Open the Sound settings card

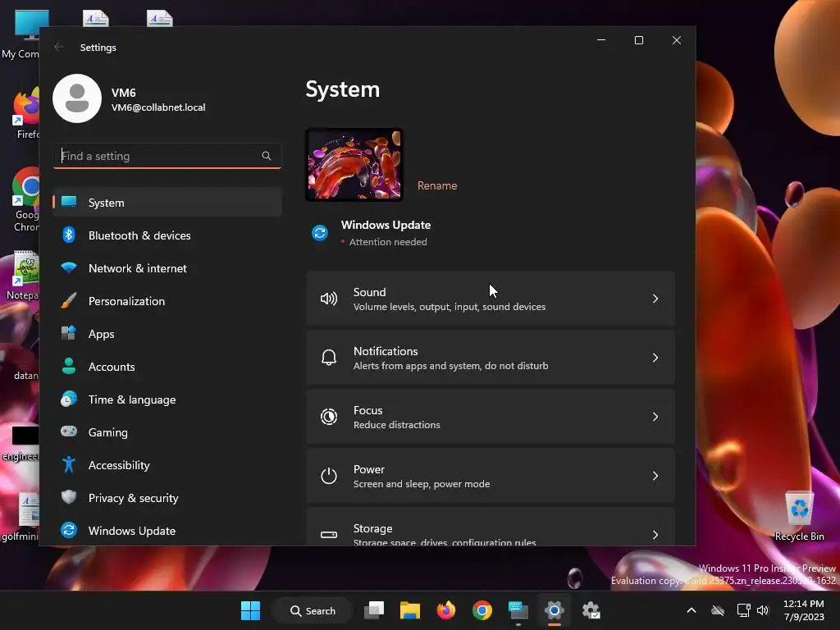[491, 299]
